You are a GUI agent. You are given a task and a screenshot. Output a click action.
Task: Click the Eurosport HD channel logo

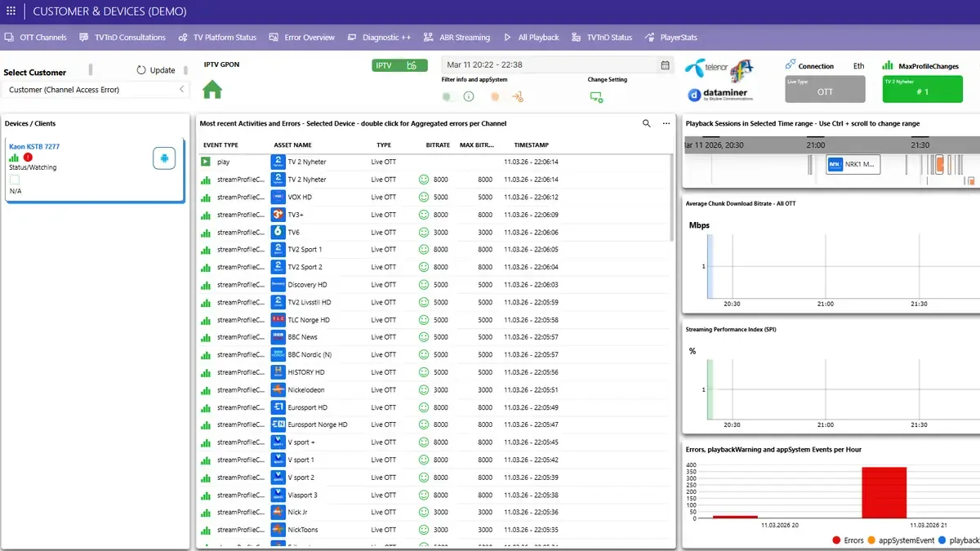(278, 407)
